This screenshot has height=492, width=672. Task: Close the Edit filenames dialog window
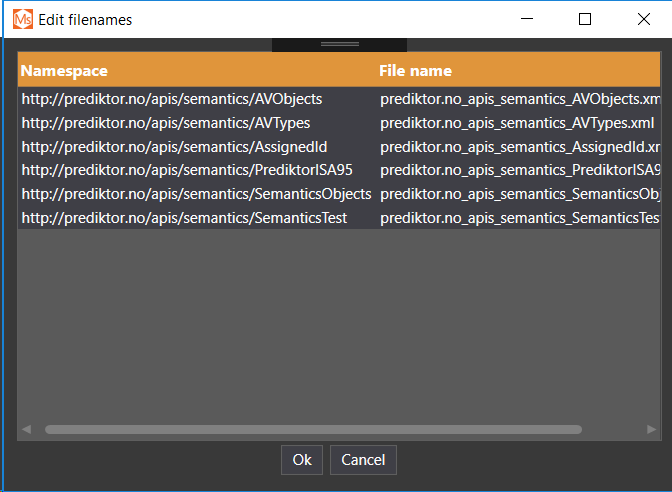[644, 19]
